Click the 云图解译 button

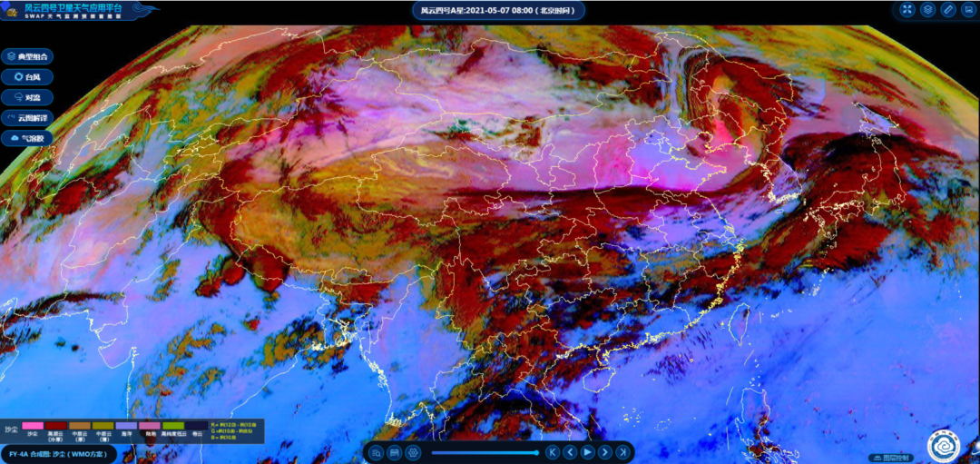pos(28,118)
